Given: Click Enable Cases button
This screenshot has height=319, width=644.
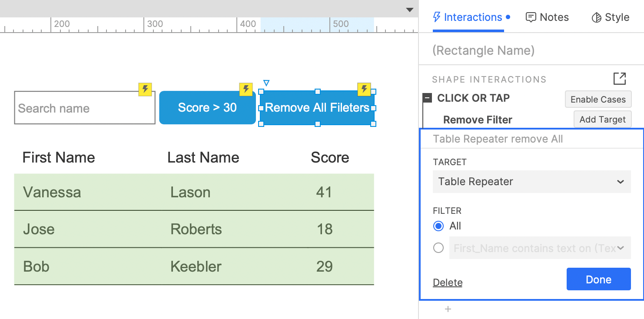Looking at the screenshot, I should (x=598, y=100).
